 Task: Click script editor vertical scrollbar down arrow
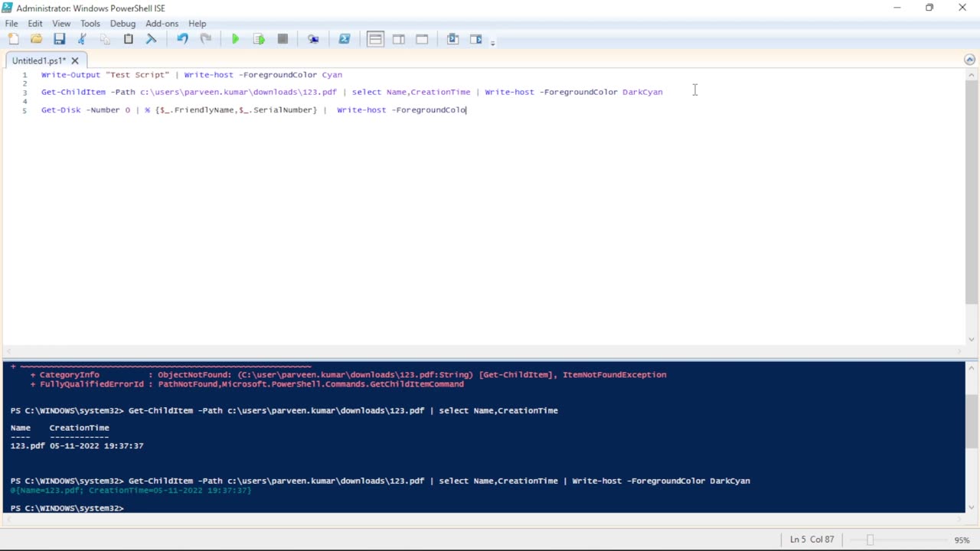[x=972, y=340]
